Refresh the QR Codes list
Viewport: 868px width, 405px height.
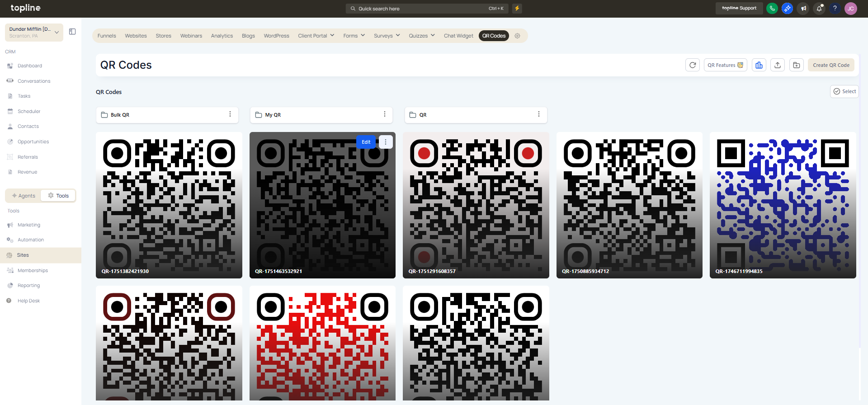click(693, 65)
